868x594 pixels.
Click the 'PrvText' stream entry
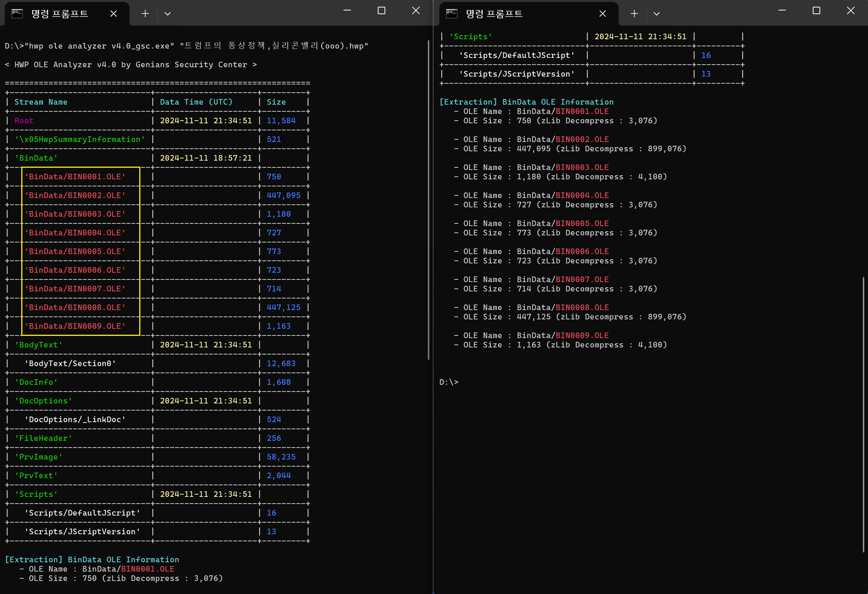point(36,476)
